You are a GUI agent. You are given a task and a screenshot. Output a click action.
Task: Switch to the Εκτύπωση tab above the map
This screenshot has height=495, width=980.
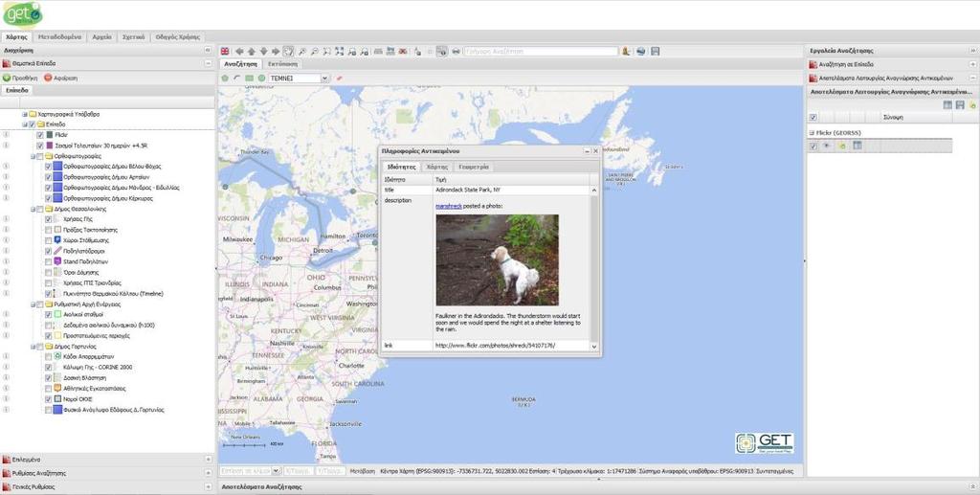[282, 64]
